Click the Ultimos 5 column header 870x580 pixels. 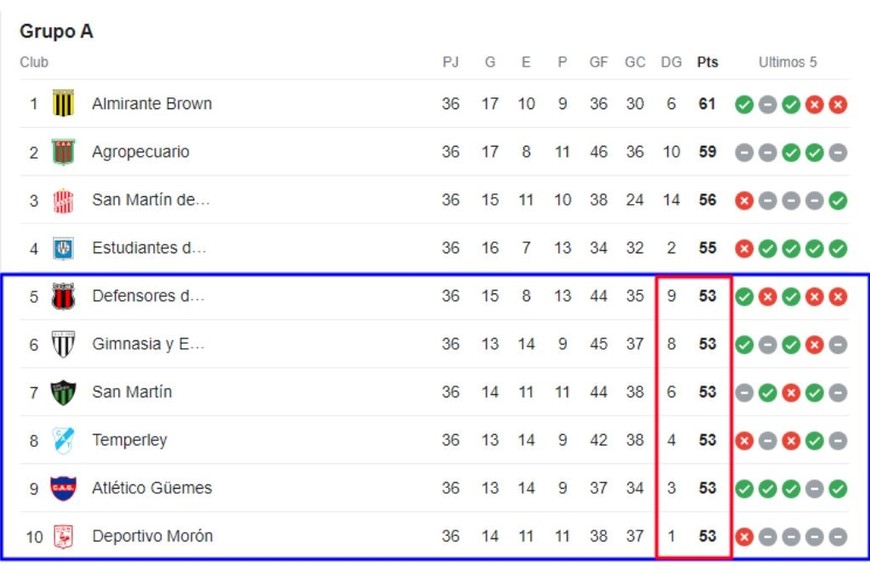(787, 62)
